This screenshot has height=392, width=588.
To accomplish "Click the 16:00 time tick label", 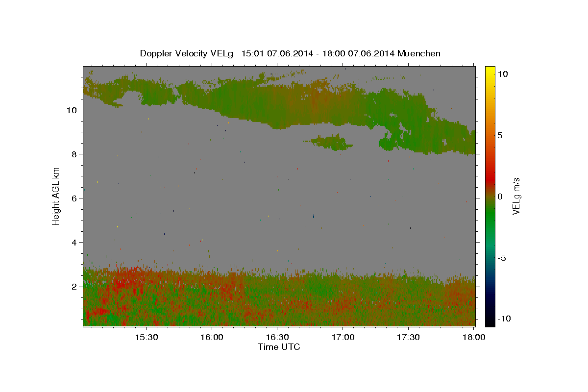I will click(x=212, y=337).
